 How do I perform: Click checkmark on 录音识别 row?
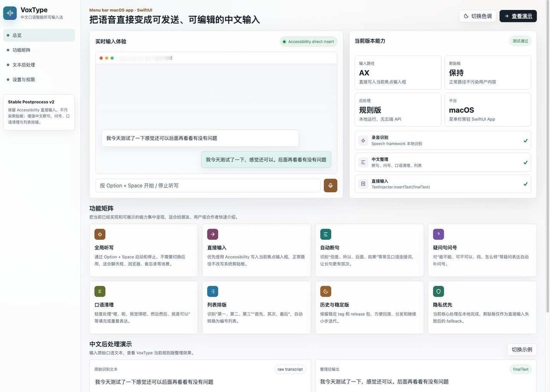click(525, 141)
